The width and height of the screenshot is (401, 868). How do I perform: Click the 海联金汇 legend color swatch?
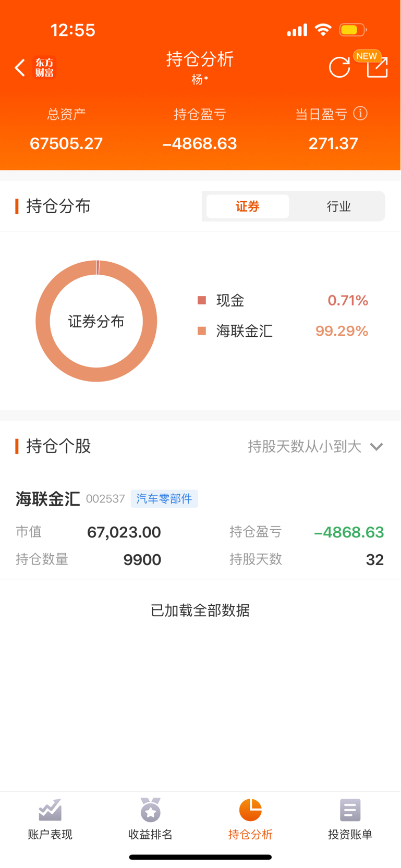tap(202, 331)
